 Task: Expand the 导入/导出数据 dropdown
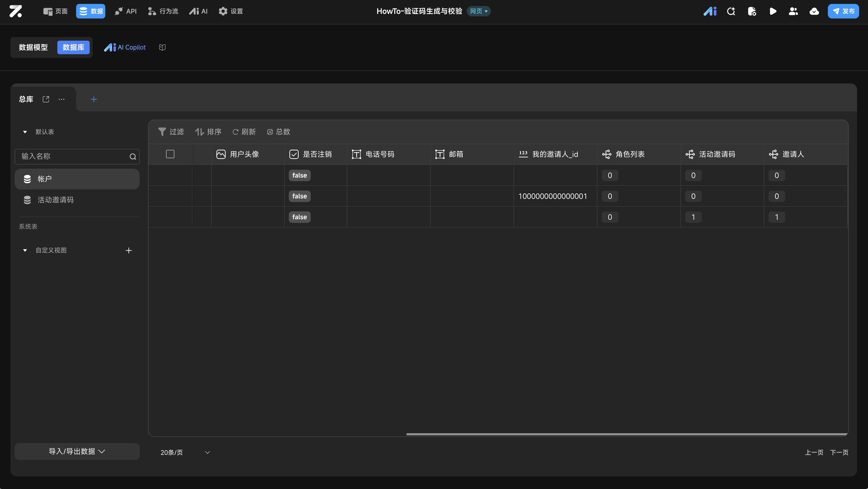tap(77, 451)
